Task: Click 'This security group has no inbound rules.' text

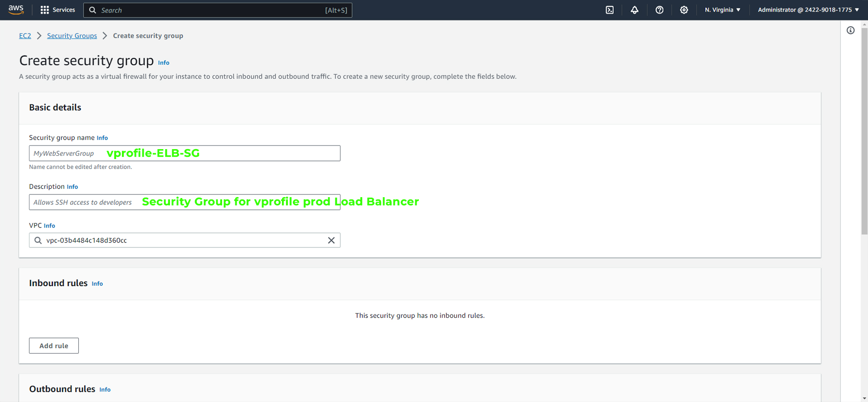Action: tap(420, 315)
